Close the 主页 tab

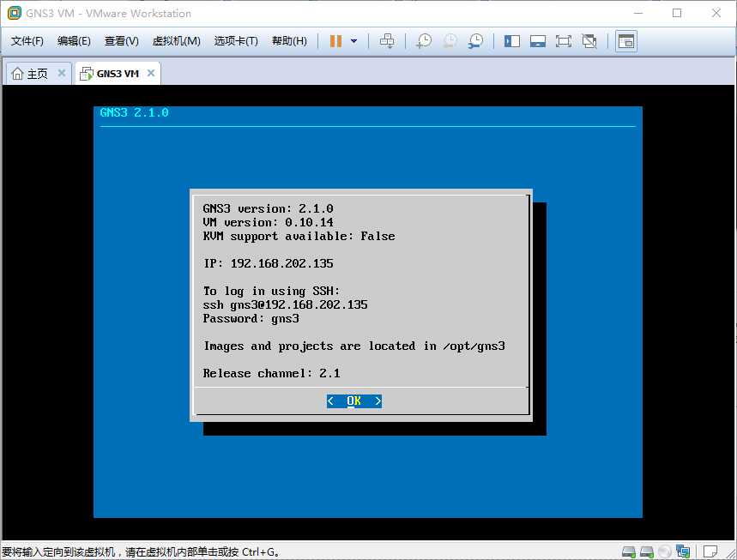click(x=62, y=73)
